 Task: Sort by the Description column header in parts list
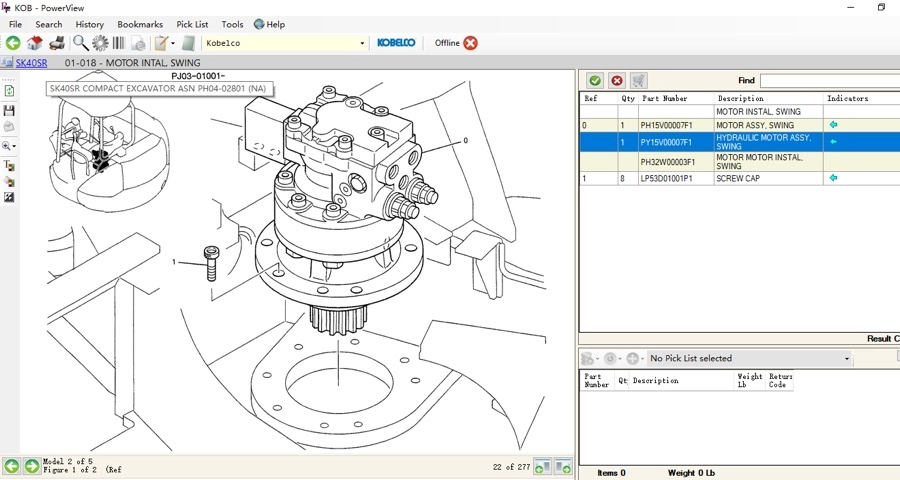pyautogui.click(x=769, y=98)
